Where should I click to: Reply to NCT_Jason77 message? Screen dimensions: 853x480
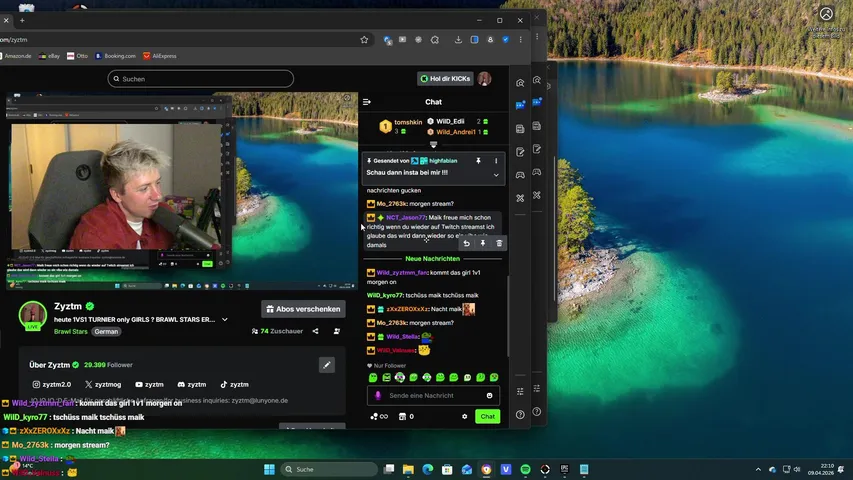point(466,244)
